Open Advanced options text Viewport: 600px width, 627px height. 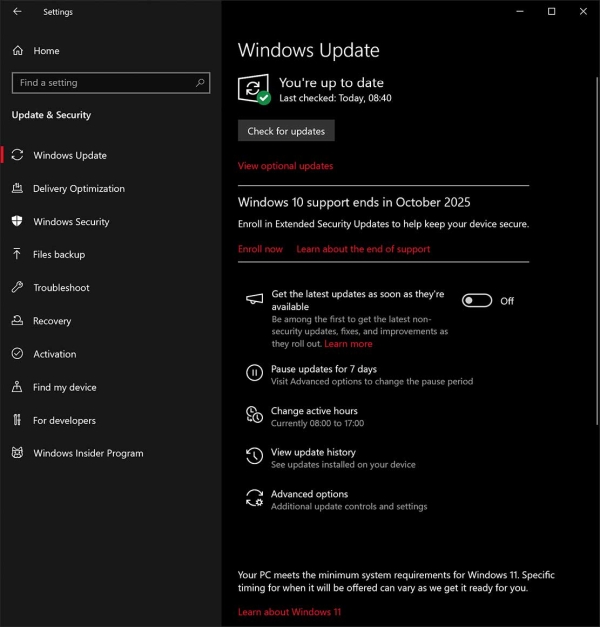click(309, 494)
